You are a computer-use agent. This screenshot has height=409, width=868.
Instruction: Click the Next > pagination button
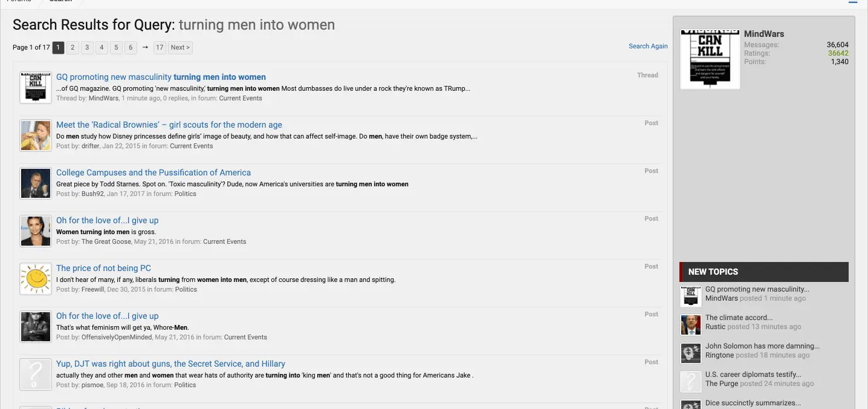(x=180, y=47)
